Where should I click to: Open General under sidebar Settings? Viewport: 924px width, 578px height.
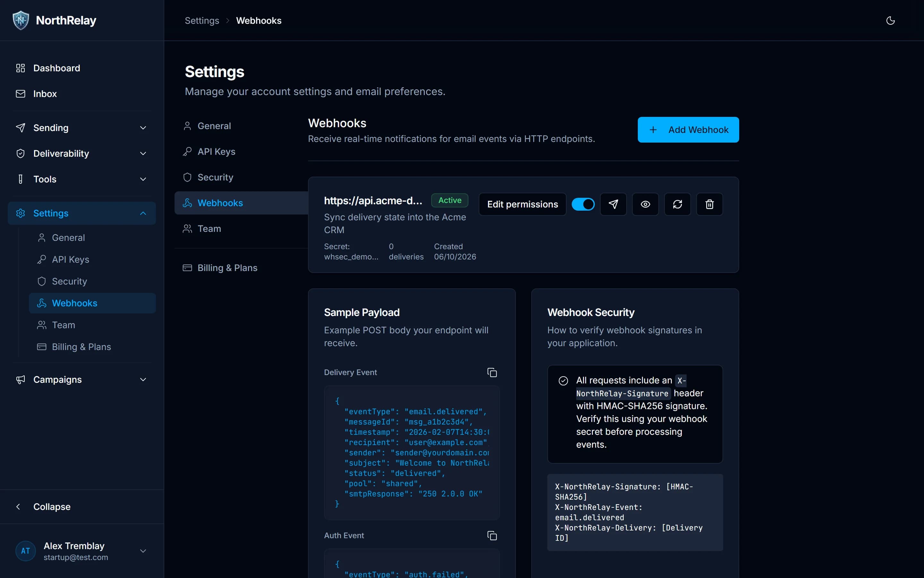(92, 238)
